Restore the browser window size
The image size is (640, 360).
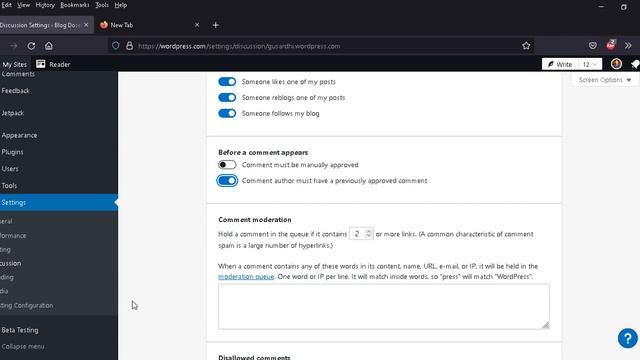(623, 7)
